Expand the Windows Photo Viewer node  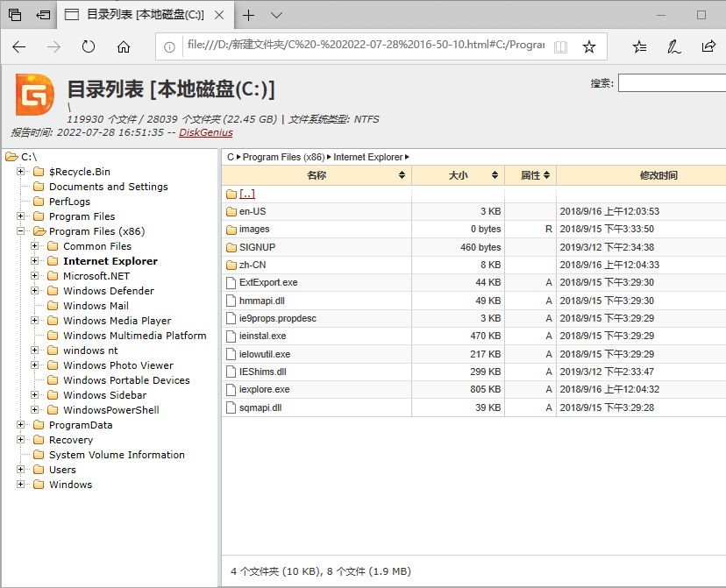click(x=35, y=365)
